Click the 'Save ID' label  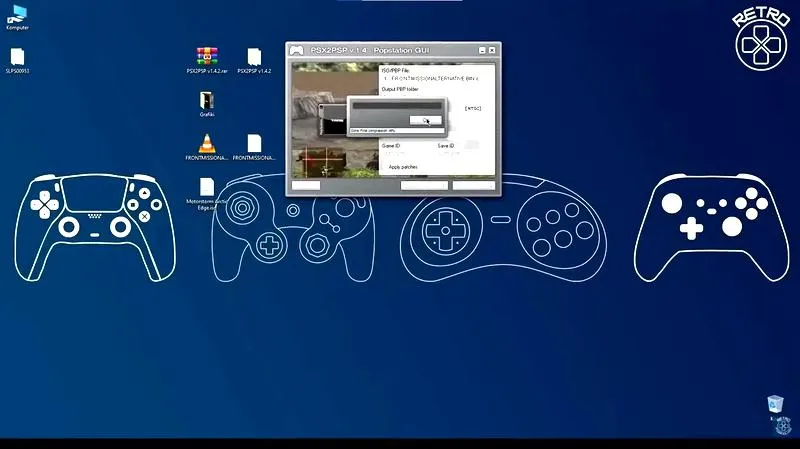coord(446,146)
